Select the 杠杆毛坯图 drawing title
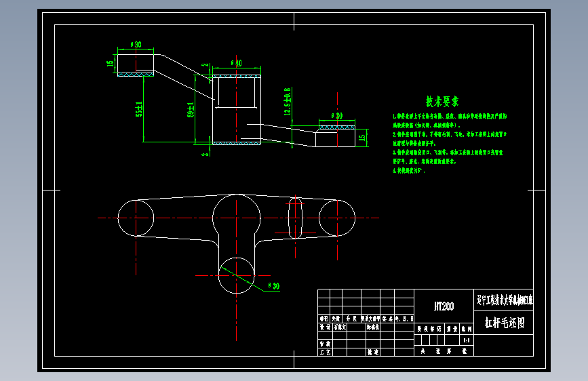Viewport: 588px width, 381px height. point(504,322)
